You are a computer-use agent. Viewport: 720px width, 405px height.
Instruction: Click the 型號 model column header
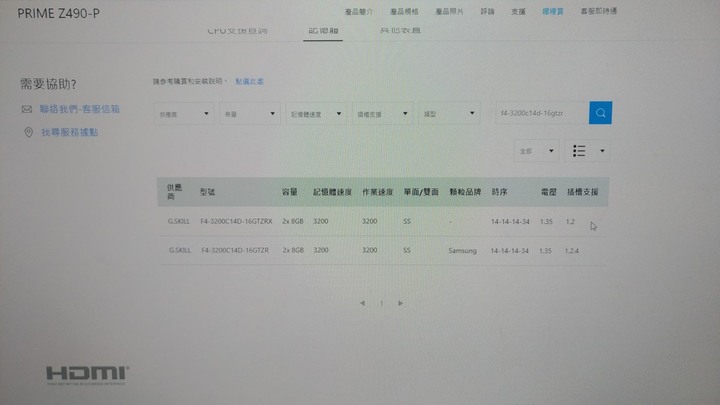coord(208,192)
